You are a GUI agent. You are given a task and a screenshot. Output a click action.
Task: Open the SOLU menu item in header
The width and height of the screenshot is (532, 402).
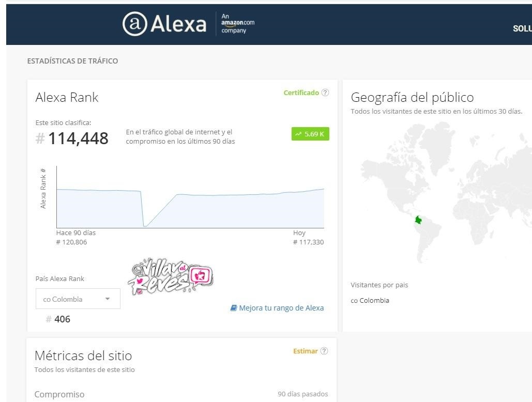click(522, 28)
